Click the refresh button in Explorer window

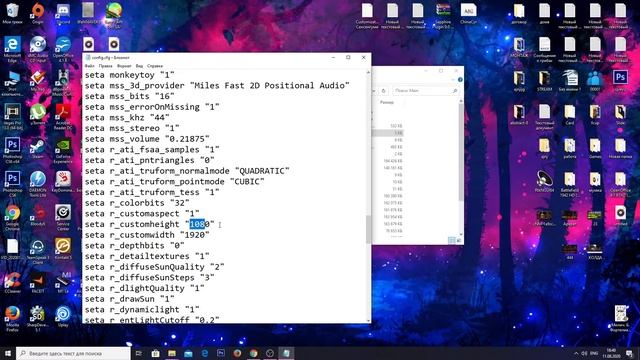pyautogui.click(x=383, y=91)
